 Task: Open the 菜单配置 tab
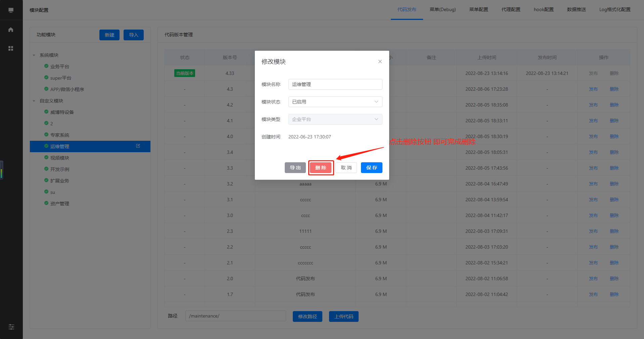[x=478, y=10]
